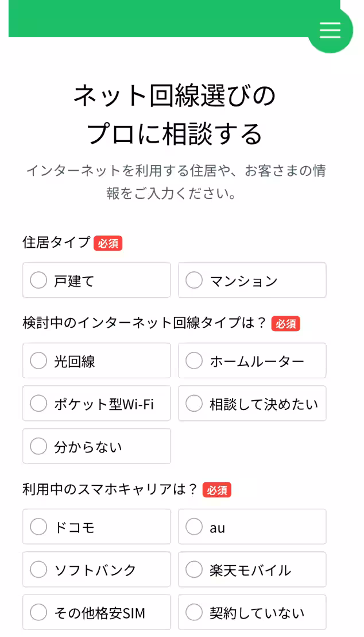The image size is (364, 637).
Task: Select 楽天モバイル carrier option
Action: (252, 569)
